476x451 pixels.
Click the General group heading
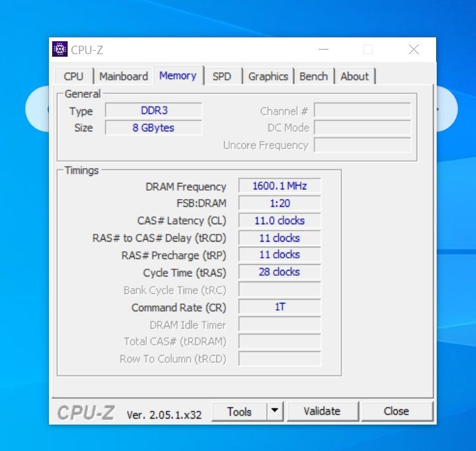(82, 94)
